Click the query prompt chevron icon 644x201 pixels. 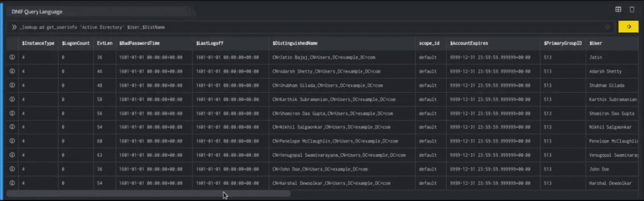point(14,27)
